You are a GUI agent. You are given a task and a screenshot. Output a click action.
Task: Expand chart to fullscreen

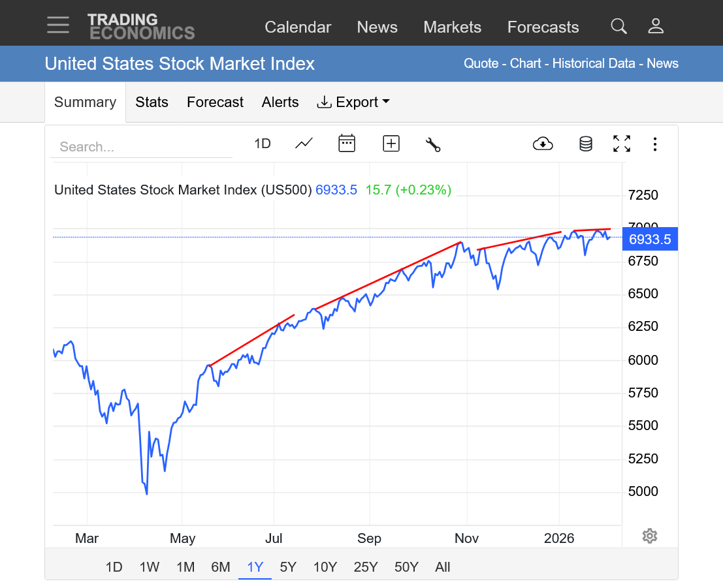[x=622, y=144]
